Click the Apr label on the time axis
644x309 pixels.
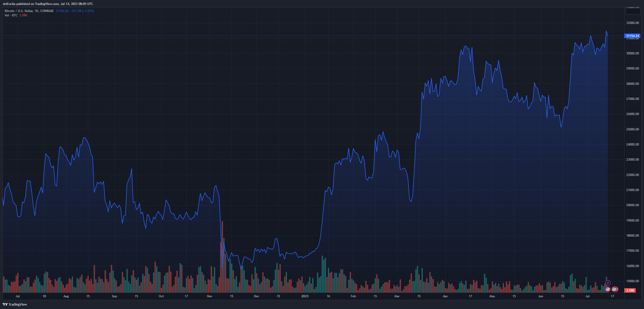[445, 296]
